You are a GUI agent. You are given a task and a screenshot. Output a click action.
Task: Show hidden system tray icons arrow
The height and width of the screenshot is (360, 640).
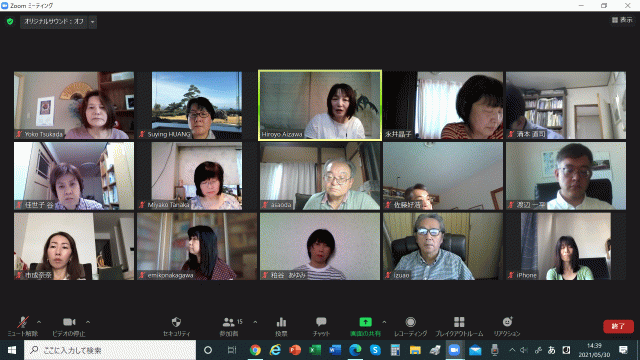(x=512, y=350)
